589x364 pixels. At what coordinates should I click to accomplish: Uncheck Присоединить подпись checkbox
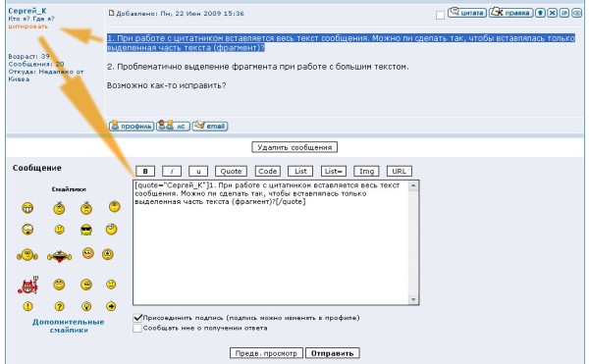[x=137, y=318]
